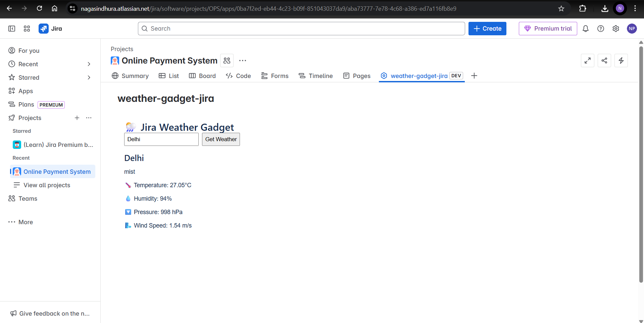Open Jira settings gear

click(x=616, y=29)
